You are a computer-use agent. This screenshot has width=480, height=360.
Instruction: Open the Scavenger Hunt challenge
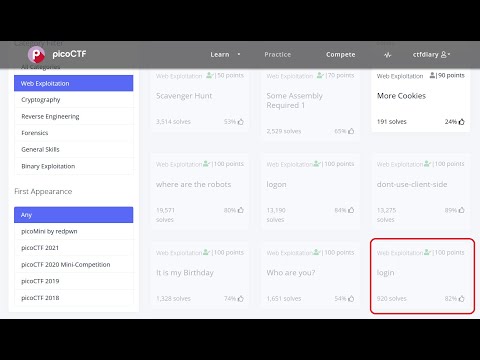click(x=199, y=100)
